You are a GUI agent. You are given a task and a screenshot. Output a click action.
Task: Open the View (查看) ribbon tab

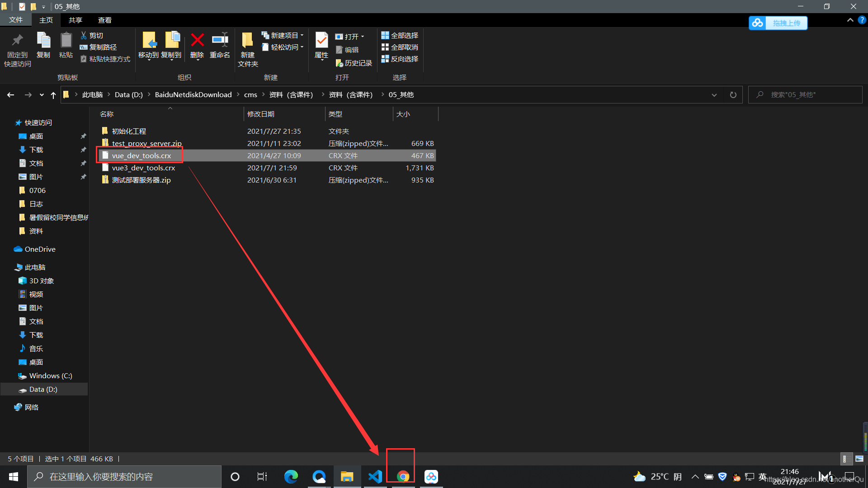coord(104,20)
